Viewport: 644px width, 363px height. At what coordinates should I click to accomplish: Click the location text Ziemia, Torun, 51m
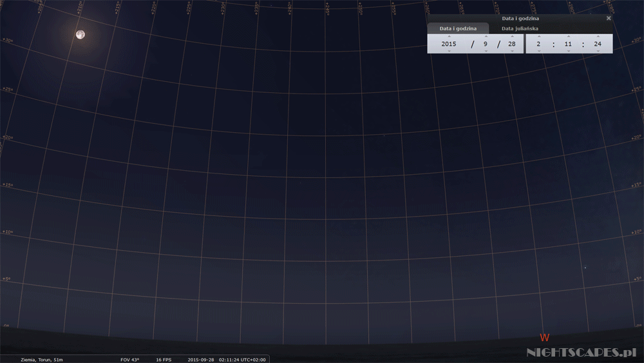pos(42,360)
